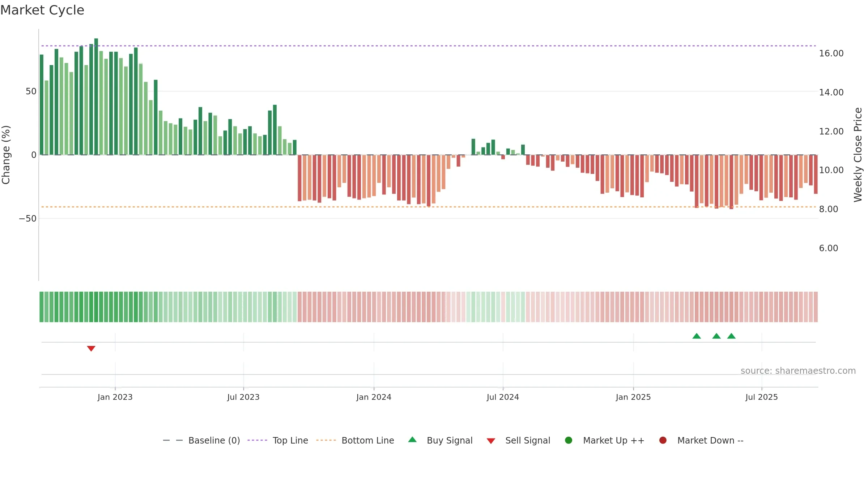Click the tallest green bar touching the top line

[x=96, y=97]
